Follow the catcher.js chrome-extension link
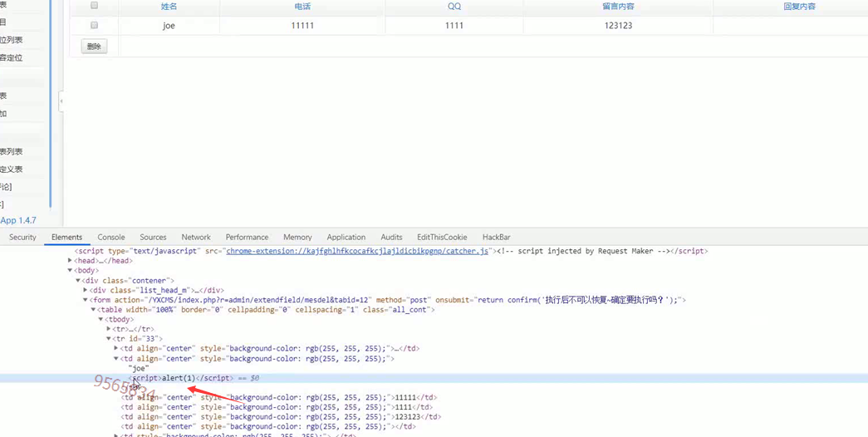 (x=358, y=251)
